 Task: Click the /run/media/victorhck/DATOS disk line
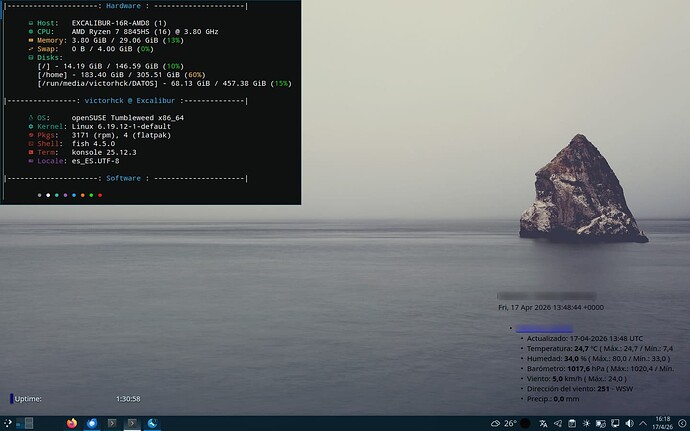(165, 83)
